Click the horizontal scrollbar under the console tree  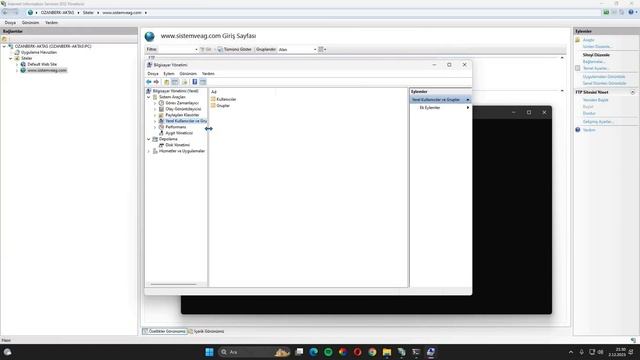(173, 284)
